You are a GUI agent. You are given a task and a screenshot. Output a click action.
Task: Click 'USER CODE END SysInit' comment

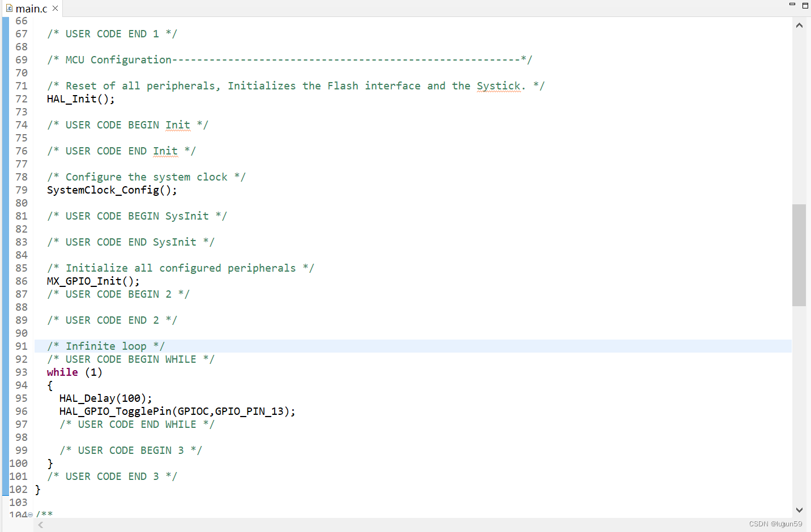pos(131,242)
